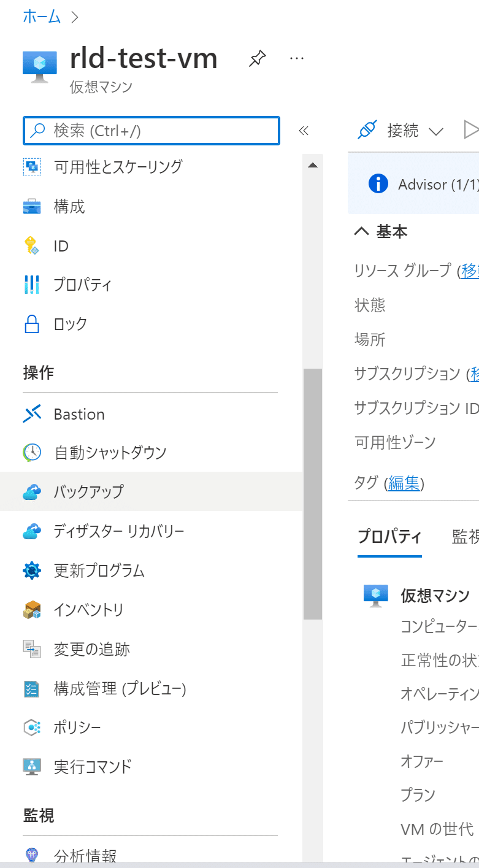This screenshot has height=868, width=479.
Task: Collapse the 基本 section
Action: (362, 231)
